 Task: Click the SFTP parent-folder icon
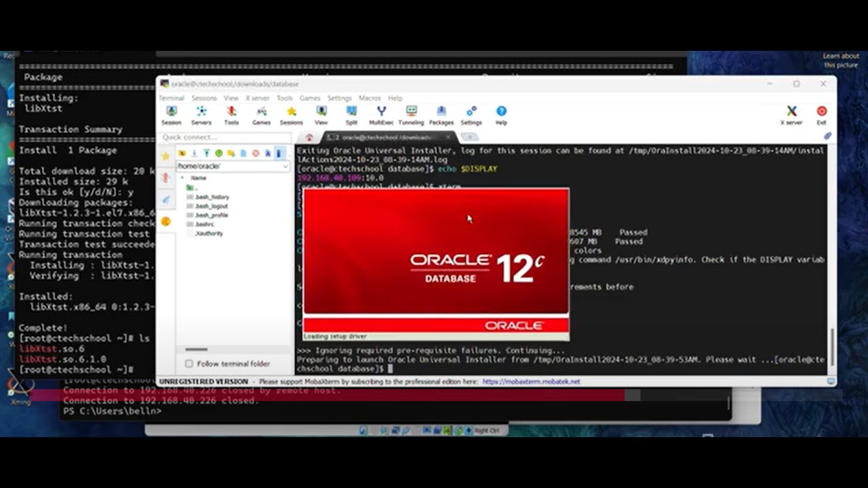[182, 154]
